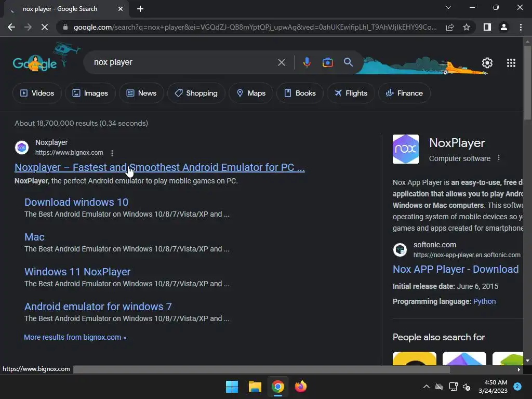Click the softonic.com site icon
The height and width of the screenshot is (399, 532).
(x=400, y=250)
